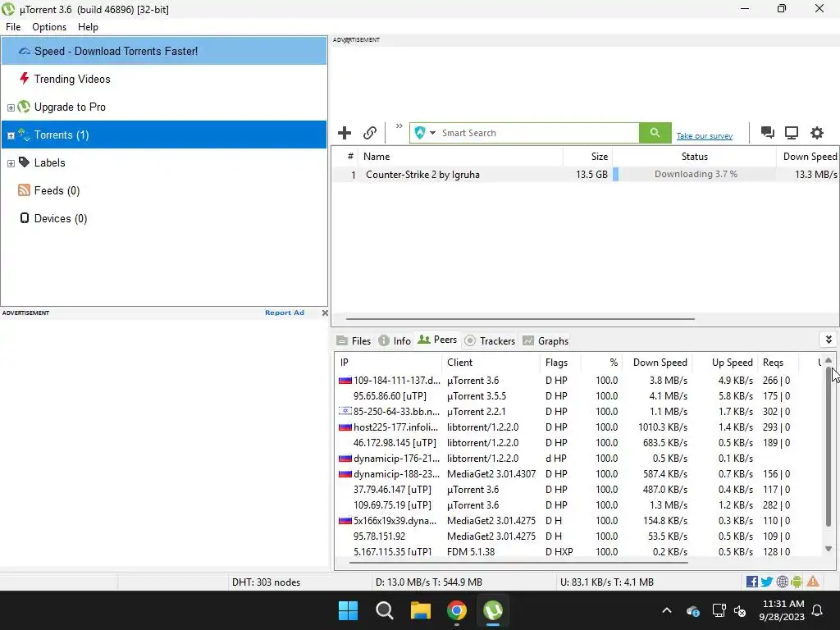The height and width of the screenshot is (630, 840).
Task: Click the peers list scroll down arrow
Action: coord(829,549)
